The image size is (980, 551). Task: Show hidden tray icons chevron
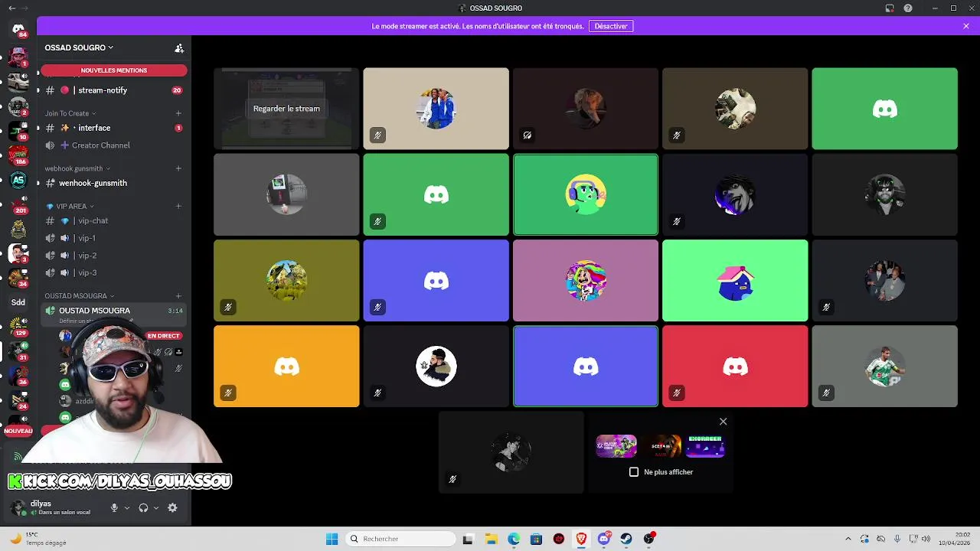[x=848, y=539]
